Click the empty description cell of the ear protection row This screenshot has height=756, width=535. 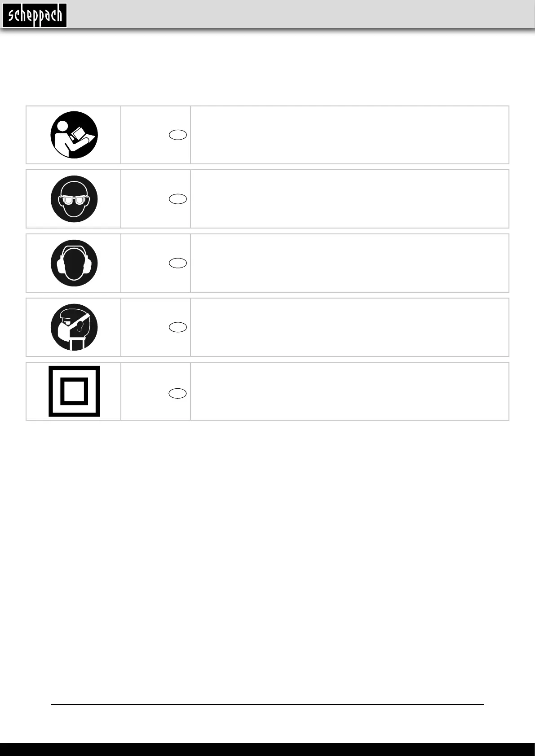[x=349, y=263]
